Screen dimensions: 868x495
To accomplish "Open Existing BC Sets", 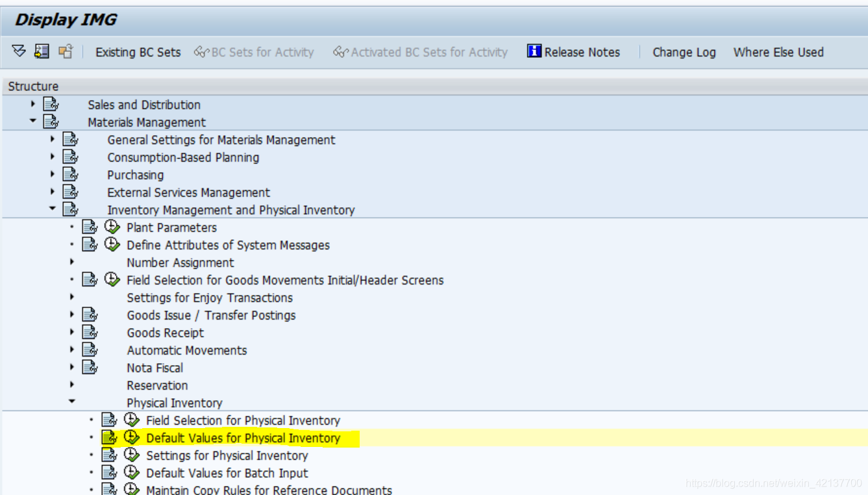I will [138, 52].
